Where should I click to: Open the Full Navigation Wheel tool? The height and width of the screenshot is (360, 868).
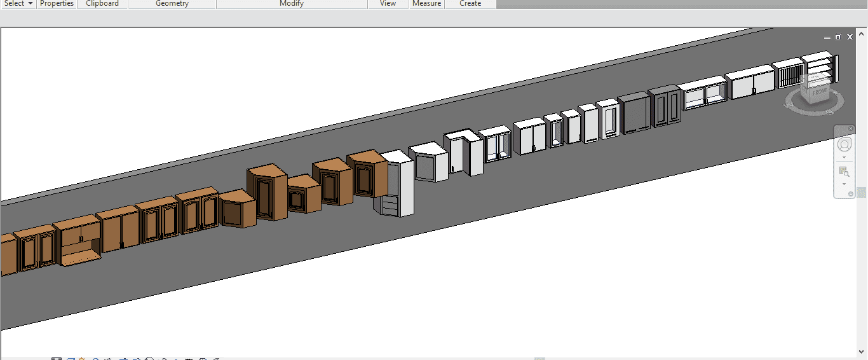844,144
